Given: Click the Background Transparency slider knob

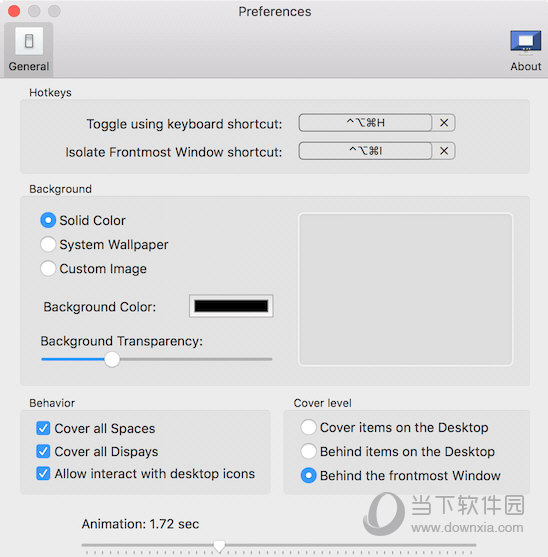Looking at the screenshot, I should tap(112, 359).
